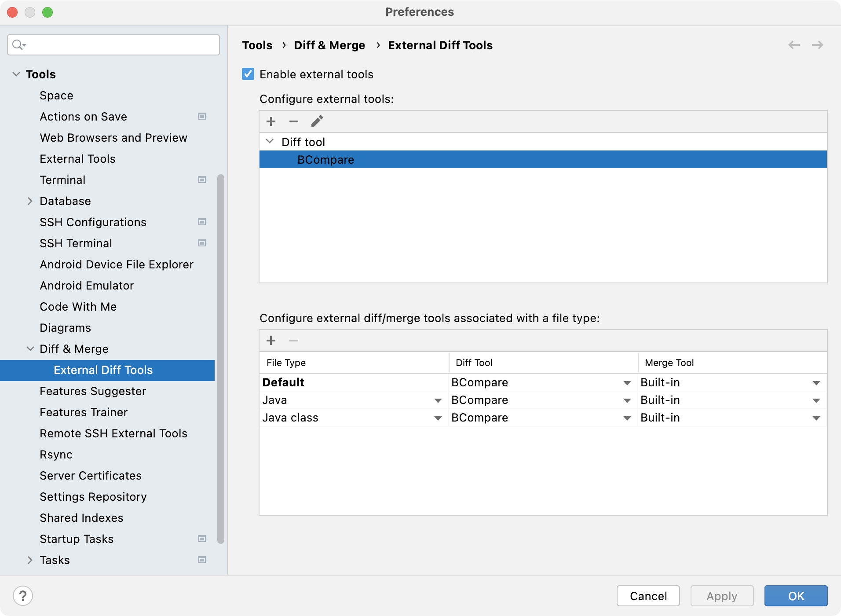Click Diff & Merge in the breadcrumb

click(329, 45)
